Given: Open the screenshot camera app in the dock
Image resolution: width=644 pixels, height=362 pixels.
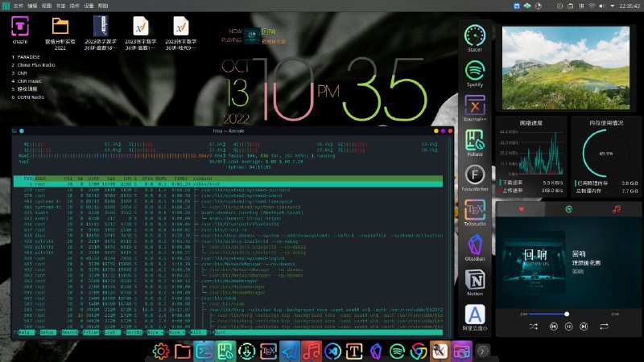Looking at the screenshot, I should pos(461,352).
